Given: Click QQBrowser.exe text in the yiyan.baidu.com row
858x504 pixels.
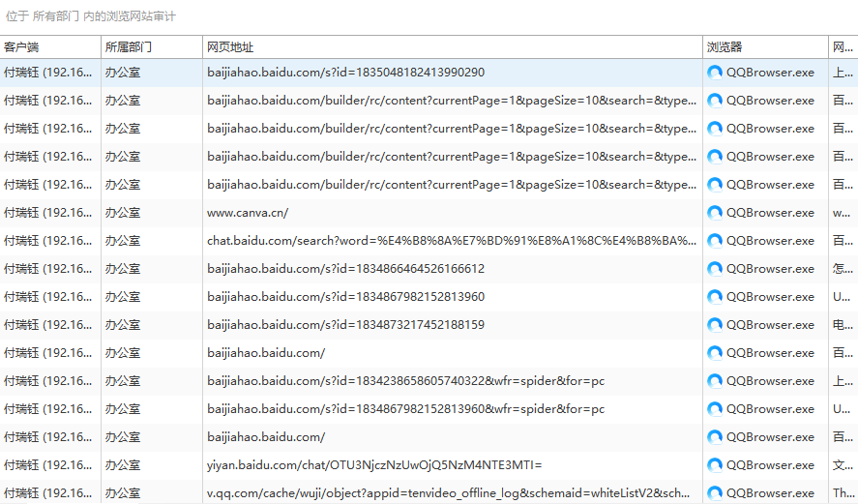Looking at the screenshot, I should [770, 465].
